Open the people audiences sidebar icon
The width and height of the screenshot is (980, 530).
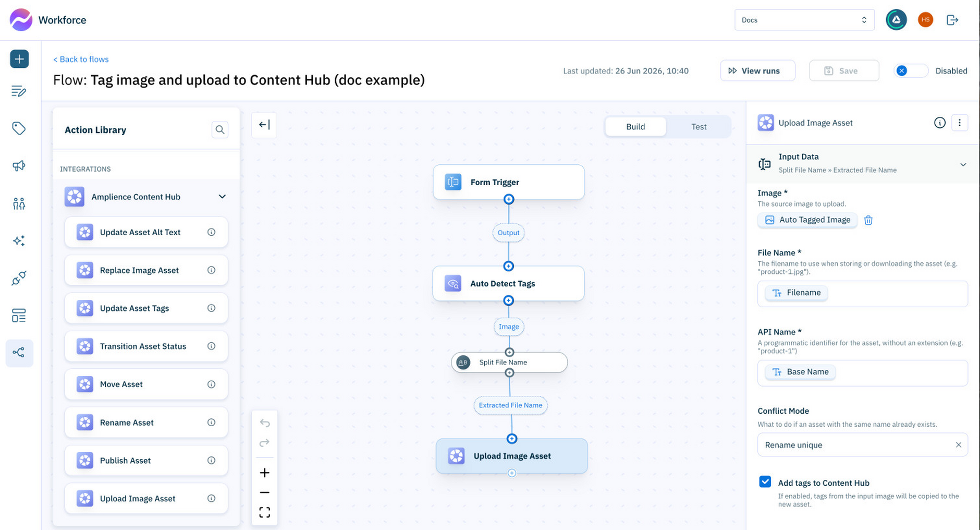(19, 203)
